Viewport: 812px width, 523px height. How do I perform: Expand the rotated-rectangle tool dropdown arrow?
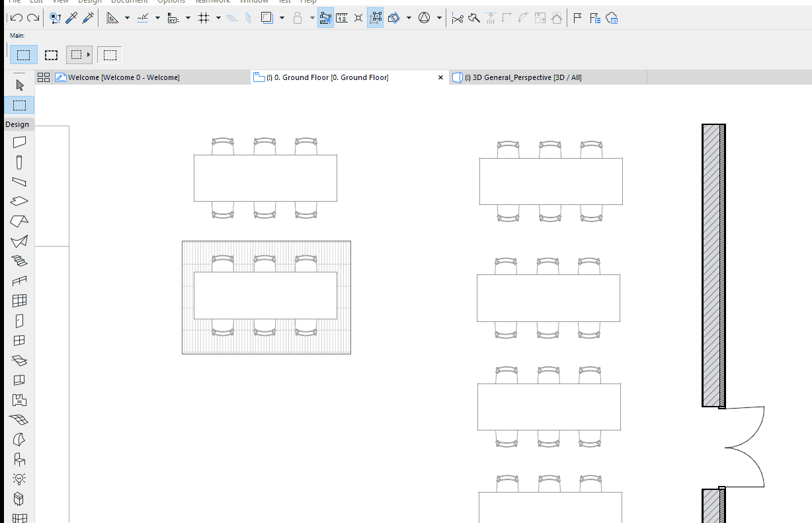click(x=409, y=19)
